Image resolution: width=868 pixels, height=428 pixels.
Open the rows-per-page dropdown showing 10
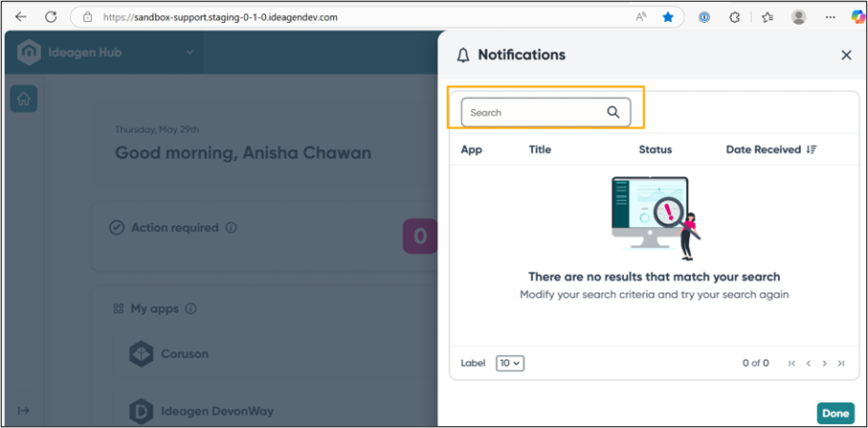[510, 363]
